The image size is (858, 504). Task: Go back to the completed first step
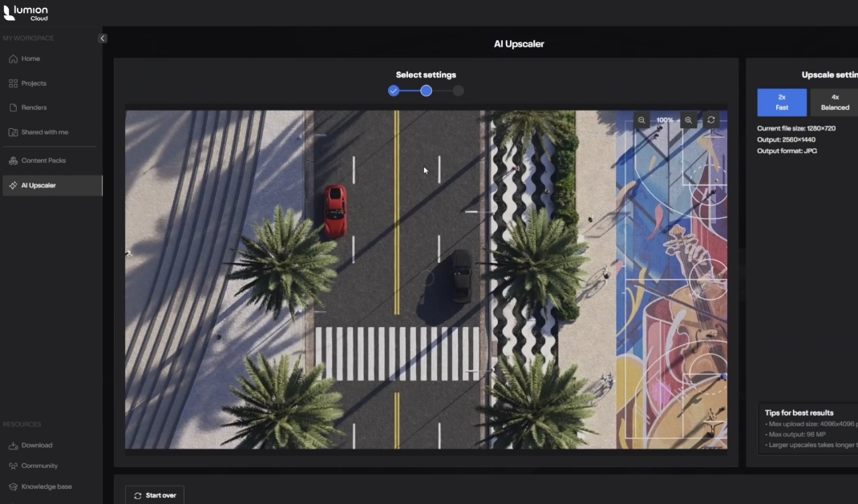pos(394,91)
